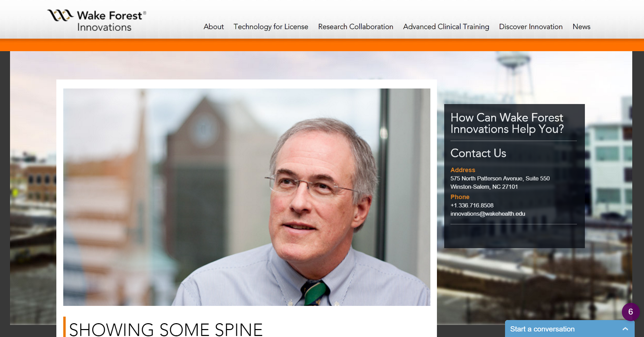Screen dimensions: 644x337
Task: Click the How Can Wake Forest Innovations Help You heading
Action: click(x=507, y=123)
